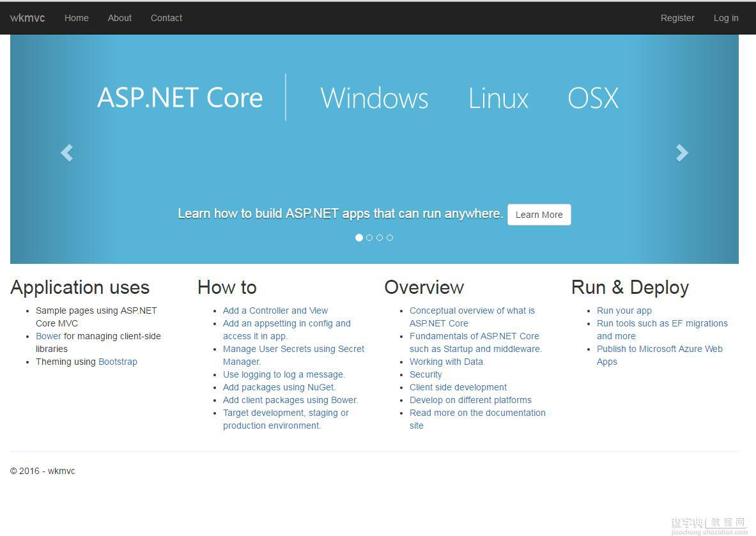Open the Bootstrap link

[x=118, y=362]
